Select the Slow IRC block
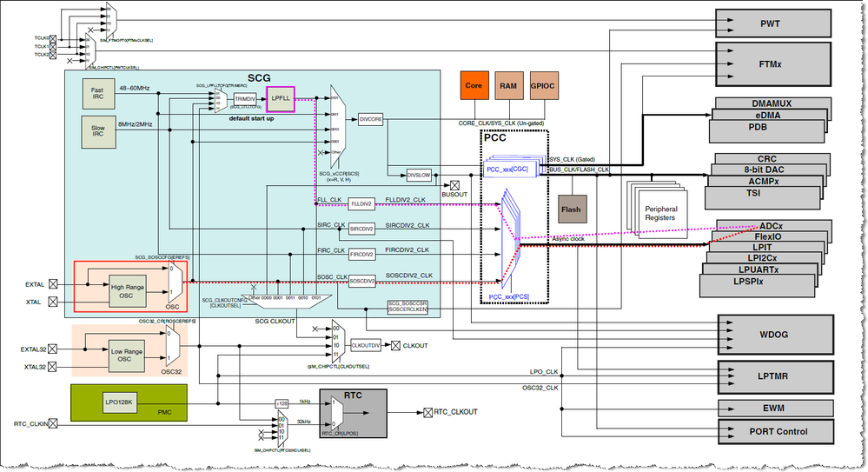Screen dimensions: 868x472 (98, 132)
